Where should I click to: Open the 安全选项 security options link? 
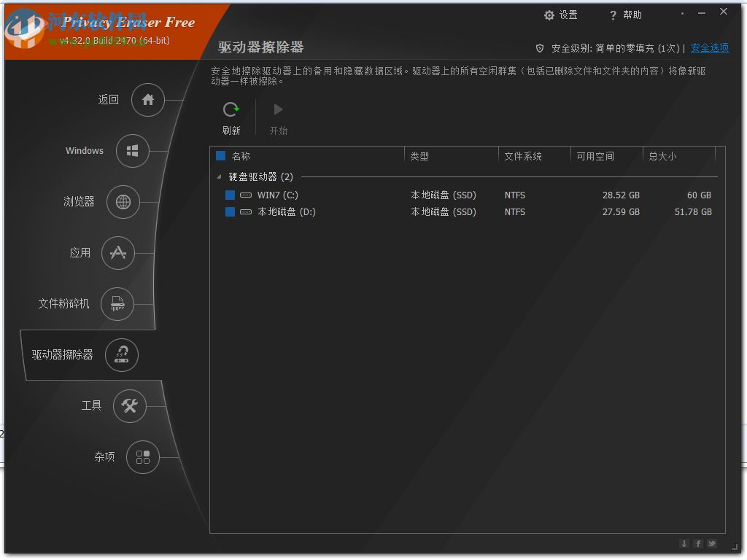[x=710, y=47]
